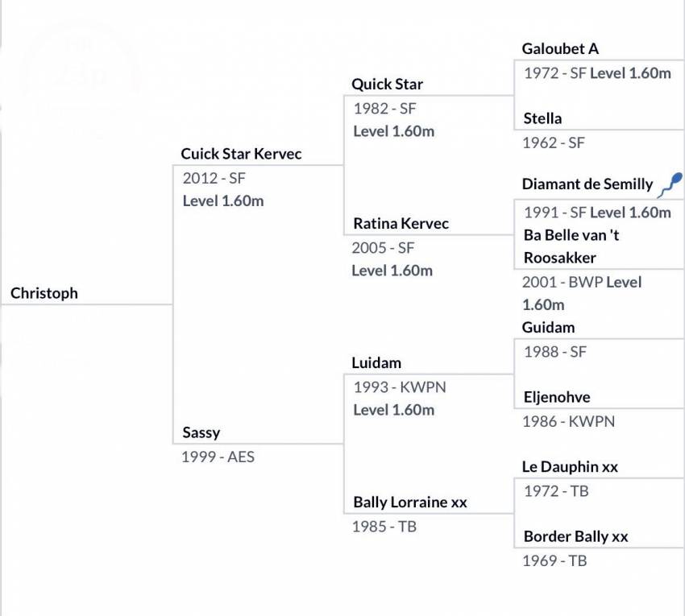Open the Stella dam entry
Image resolution: width=685 pixels, height=616 pixels.
click(542, 118)
